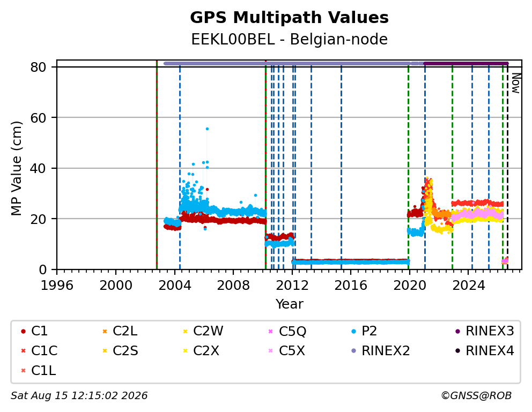Pick the C5Q legend entry
This screenshot has height=412, width=532.
coord(287,331)
